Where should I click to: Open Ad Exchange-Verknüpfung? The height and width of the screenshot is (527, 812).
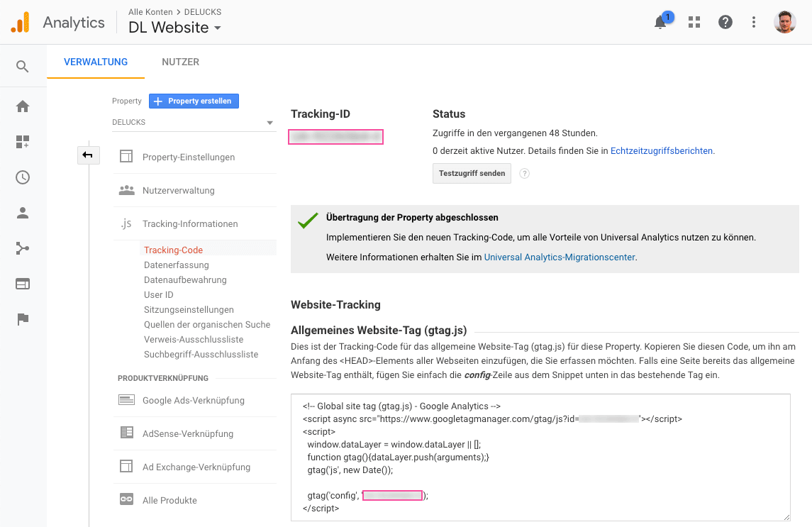pos(195,467)
